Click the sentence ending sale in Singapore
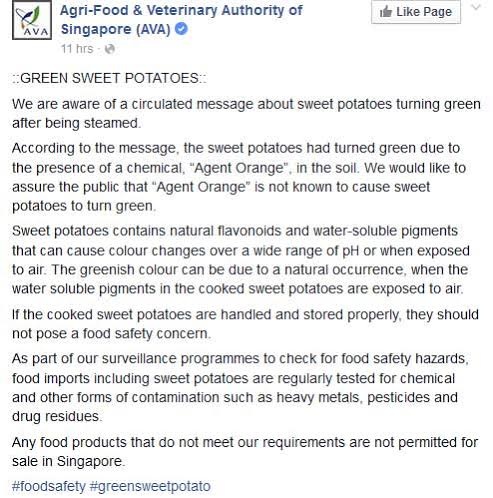 coord(245,452)
